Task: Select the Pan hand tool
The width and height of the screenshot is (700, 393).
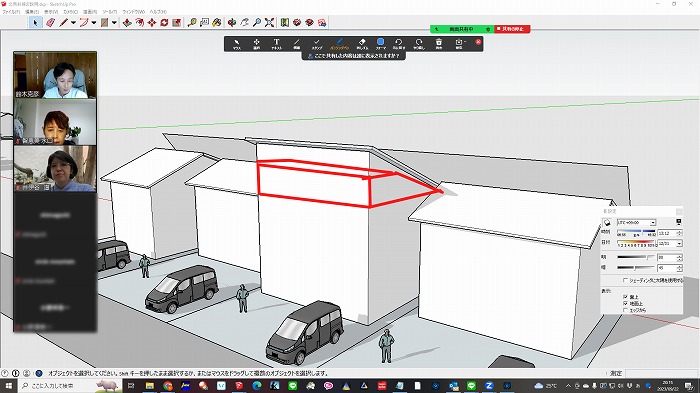Action: (244, 22)
